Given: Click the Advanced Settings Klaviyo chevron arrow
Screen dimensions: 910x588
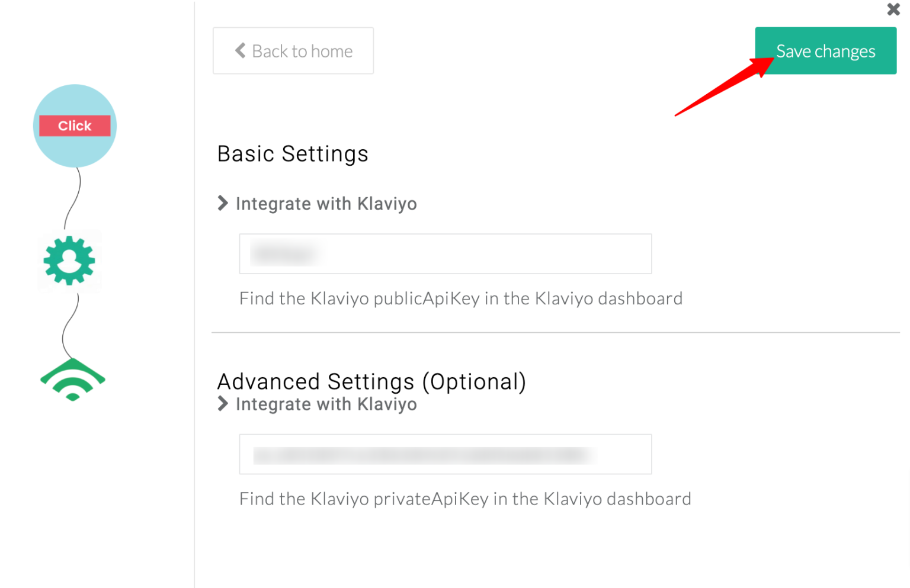Looking at the screenshot, I should click(x=223, y=404).
